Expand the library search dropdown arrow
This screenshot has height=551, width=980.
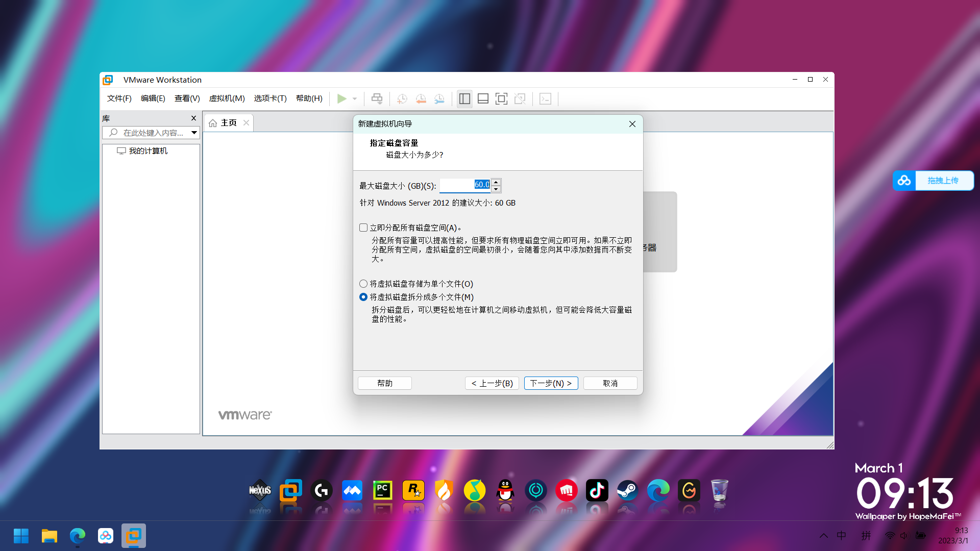[194, 133]
